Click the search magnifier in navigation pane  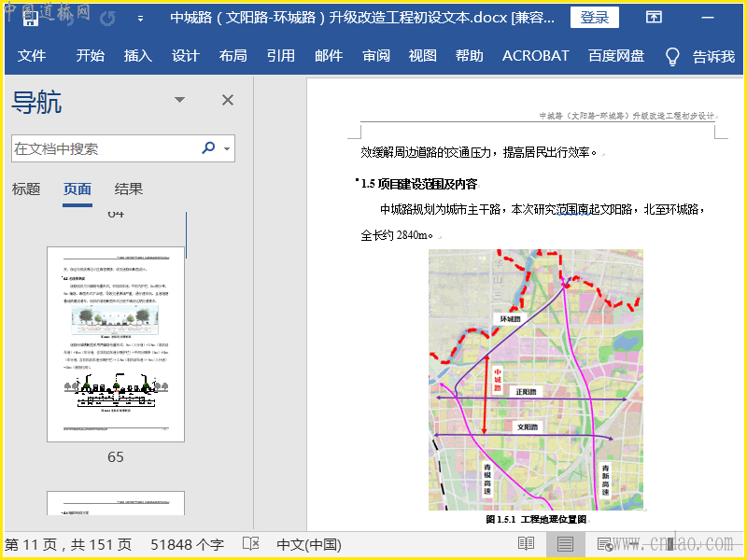pyautogui.click(x=208, y=148)
